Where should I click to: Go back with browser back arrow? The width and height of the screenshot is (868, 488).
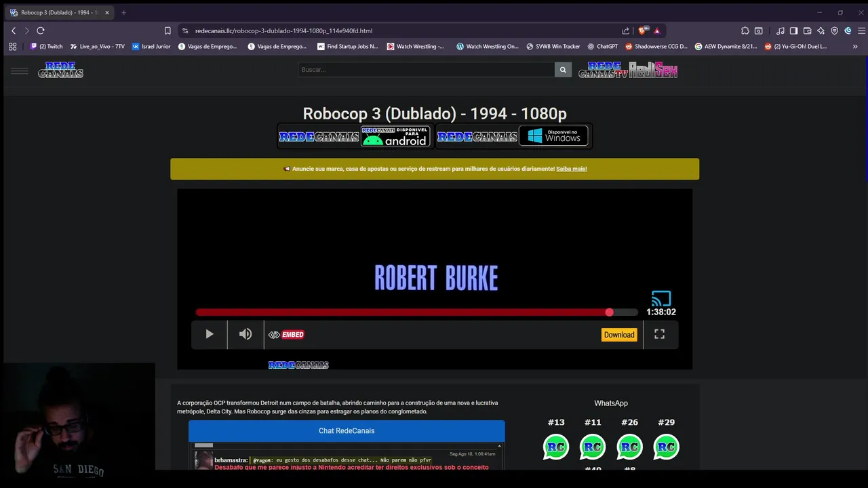tap(14, 30)
